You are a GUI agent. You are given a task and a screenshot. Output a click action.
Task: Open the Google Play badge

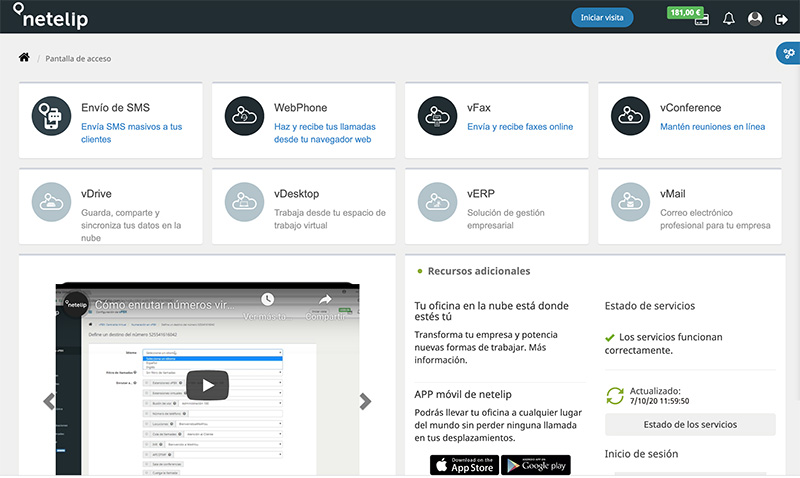pyautogui.click(x=536, y=465)
